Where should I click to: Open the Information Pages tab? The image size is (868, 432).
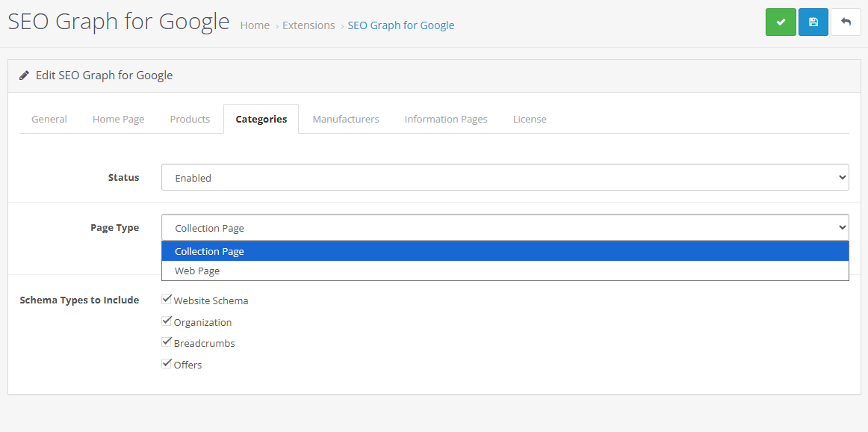[446, 119]
